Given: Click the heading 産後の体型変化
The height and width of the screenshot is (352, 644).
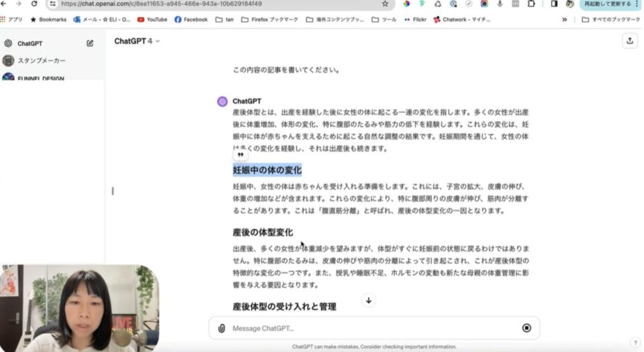Looking at the screenshot, I should click(x=263, y=232).
